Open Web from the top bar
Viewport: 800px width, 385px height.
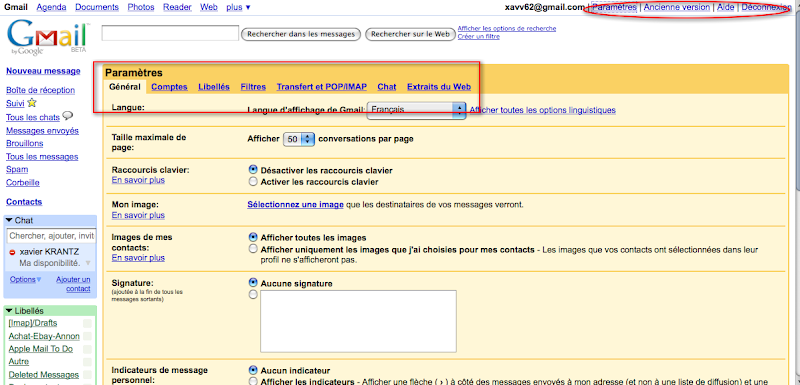coord(209,7)
